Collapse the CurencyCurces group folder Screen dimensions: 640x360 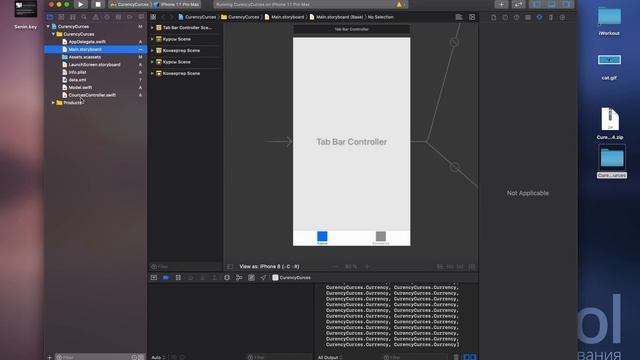point(53,34)
